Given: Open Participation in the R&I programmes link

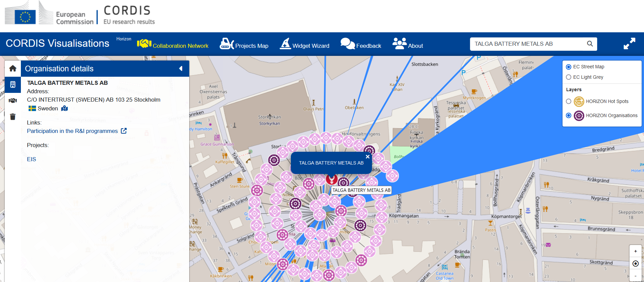Looking at the screenshot, I should coord(72,131).
